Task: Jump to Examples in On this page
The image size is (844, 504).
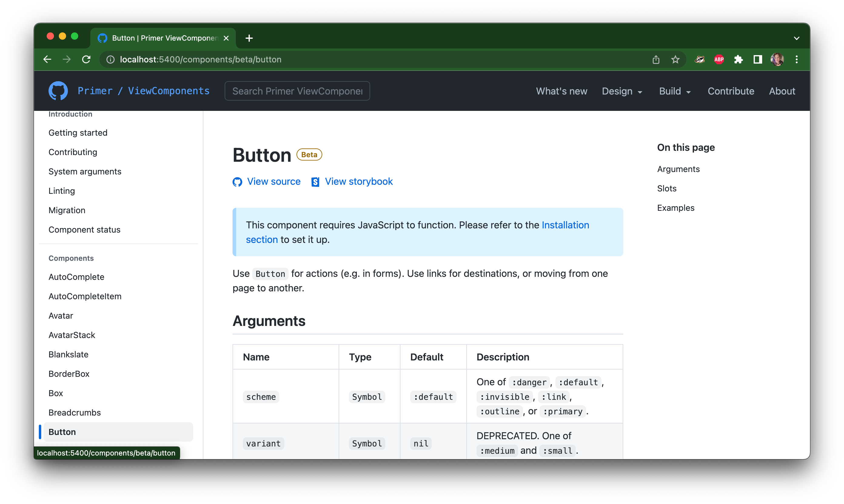Action: pyautogui.click(x=675, y=208)
